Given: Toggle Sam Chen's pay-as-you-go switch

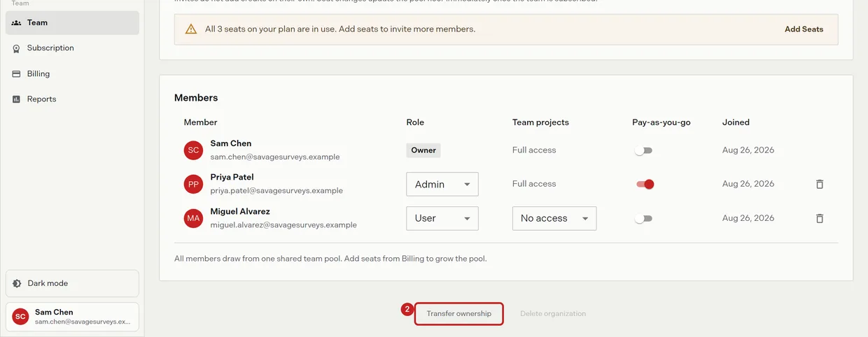Looking at the screenshot, I should pyautogui.click(x=643, y=150).
